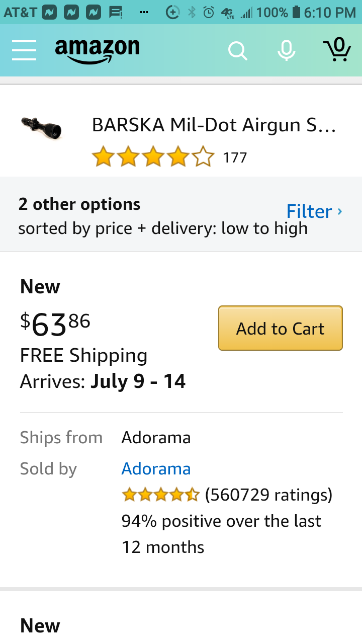
Task: Tap the battery status icon
Action: coord(296,12)
